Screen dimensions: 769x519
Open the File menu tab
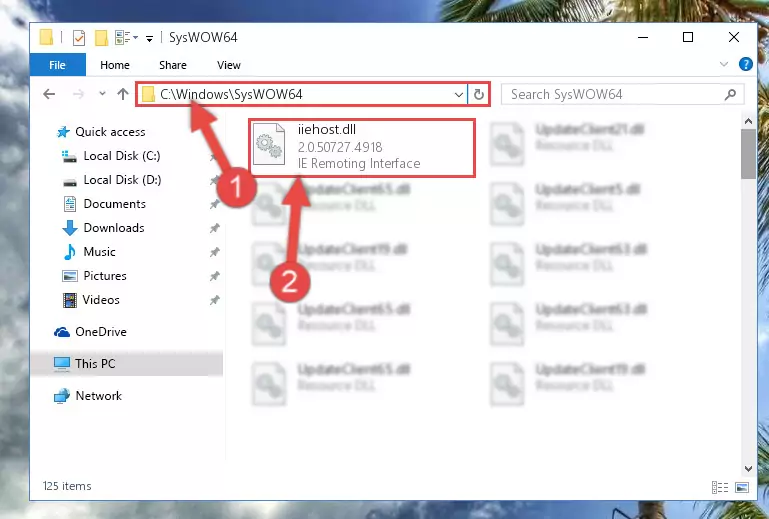click(57, 65)
